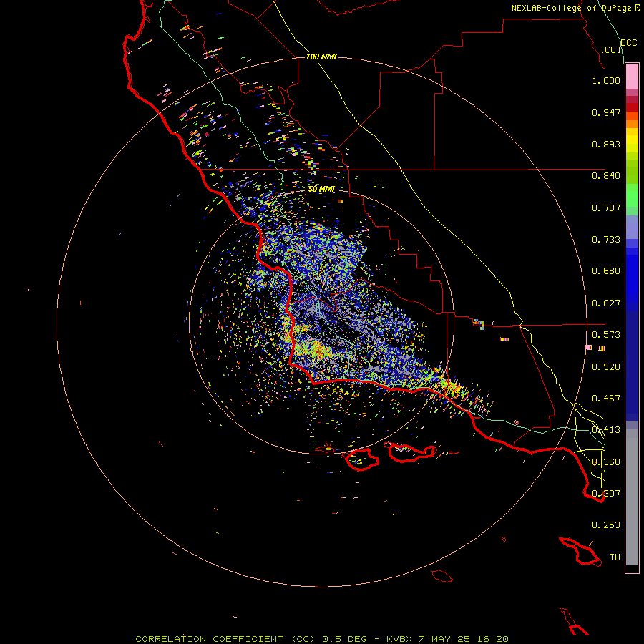Click the 0.467 legend value
Screen dimensions: 644x644
[x=606, y=399]
